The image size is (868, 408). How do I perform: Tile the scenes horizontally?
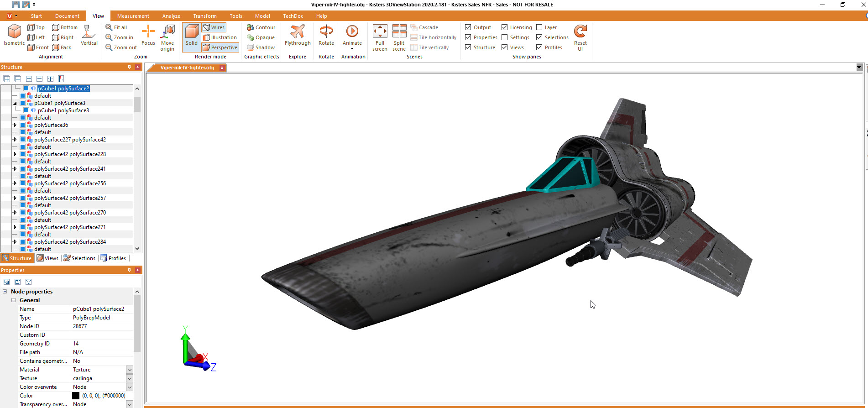tap(434, 37)
